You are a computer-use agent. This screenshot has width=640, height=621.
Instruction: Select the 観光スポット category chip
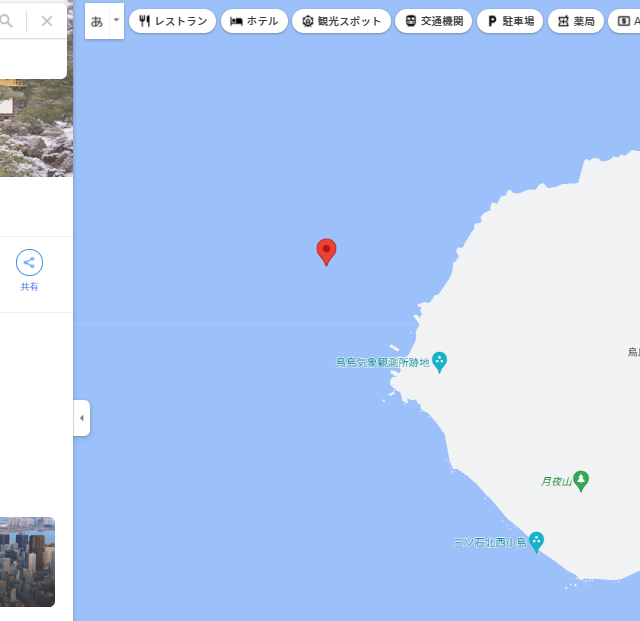341,21
